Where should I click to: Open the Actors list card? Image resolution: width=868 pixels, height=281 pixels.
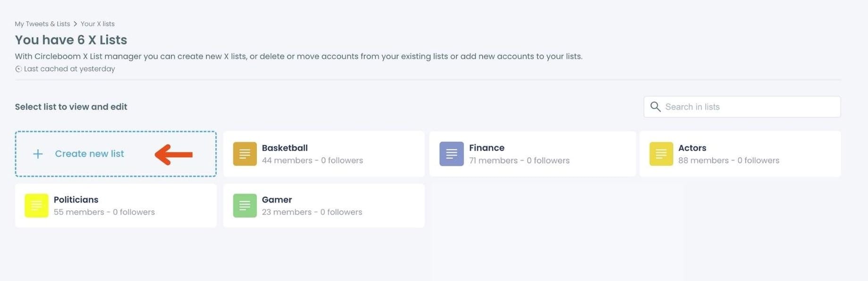740,153
